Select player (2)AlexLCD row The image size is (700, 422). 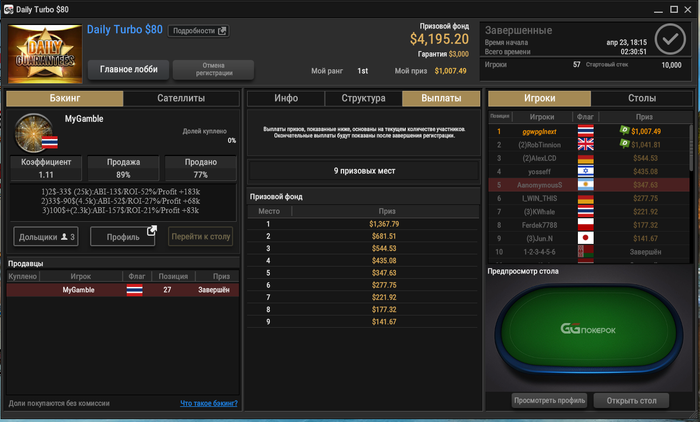click(589, 158)
